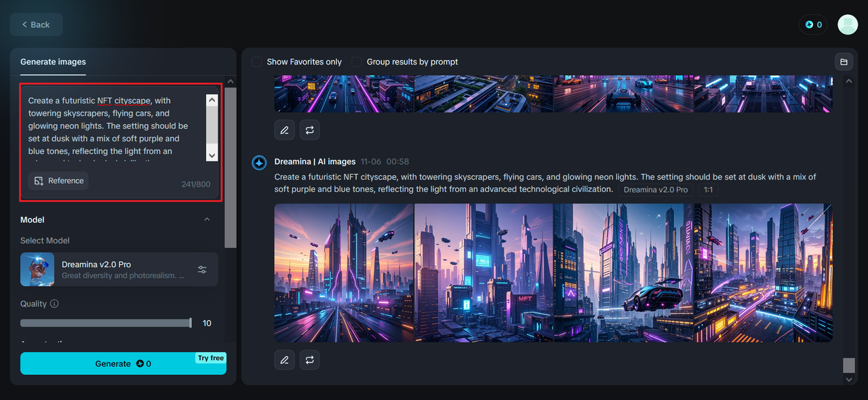The image size is (868, 400).
Task: Click the regenerate icon under the upper result images
Action: (x=309, y=129)
